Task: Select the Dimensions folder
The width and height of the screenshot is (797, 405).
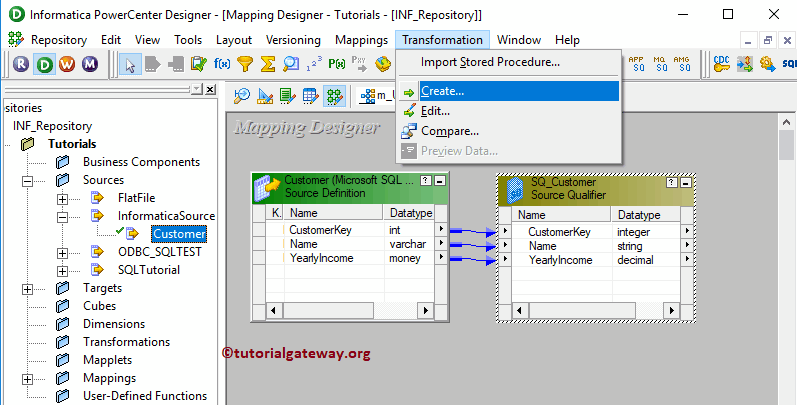Action: (x=114, y=324)
